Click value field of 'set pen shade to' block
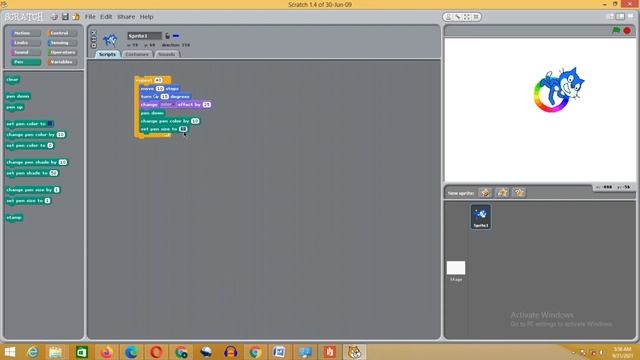The height and width of the screenshot is (360, 640). tap(53, 173)
